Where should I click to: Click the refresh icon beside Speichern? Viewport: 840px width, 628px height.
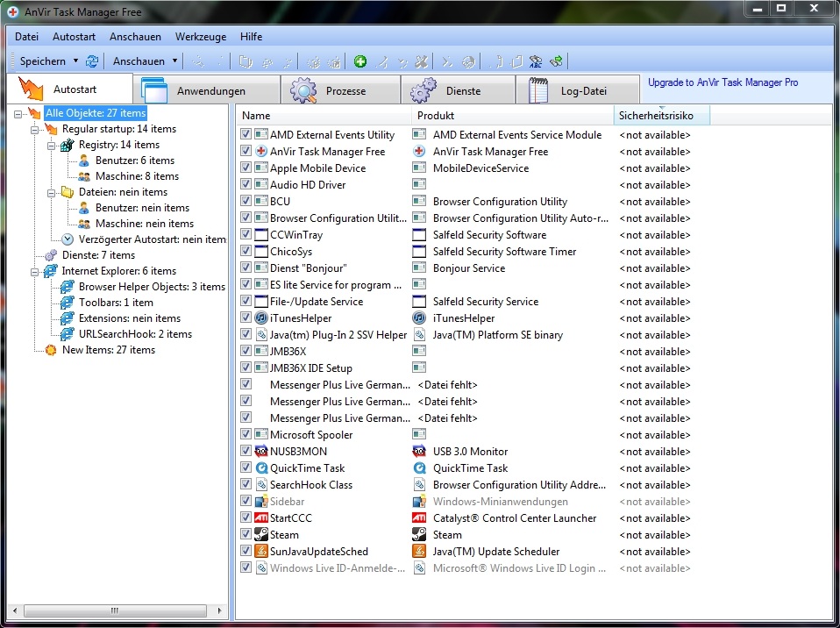92,61
